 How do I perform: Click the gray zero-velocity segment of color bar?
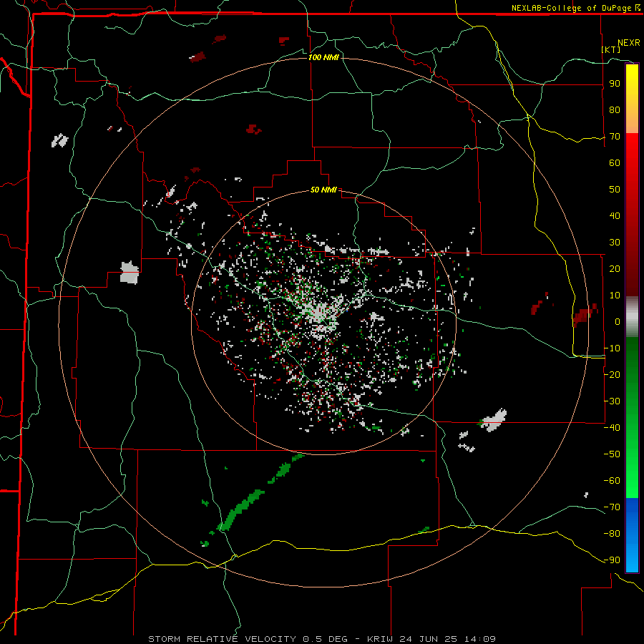click(632, 316)
